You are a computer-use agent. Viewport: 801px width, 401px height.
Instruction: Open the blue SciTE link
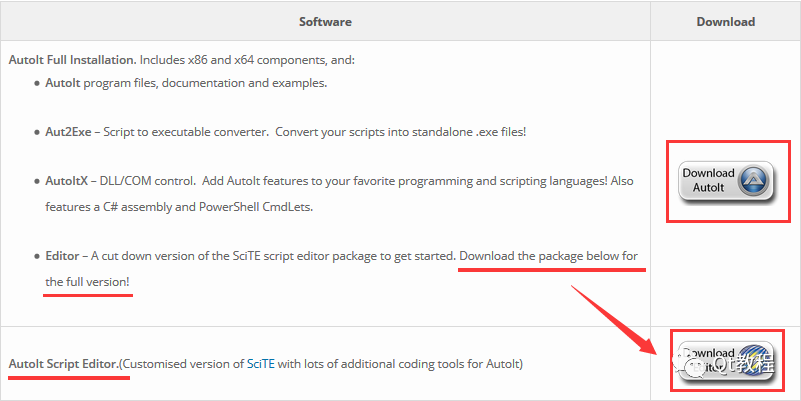coord(259,363)
